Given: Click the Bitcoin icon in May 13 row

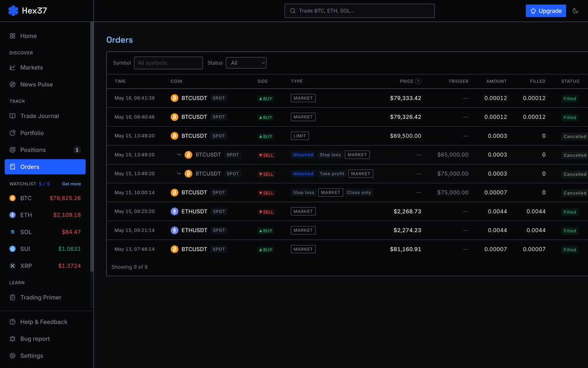Looking at the screenshot, I should tap(174, 249).
